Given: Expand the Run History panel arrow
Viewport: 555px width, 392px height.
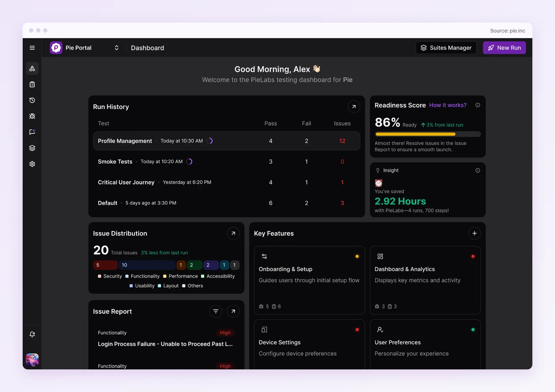Looking at the screenshot, I should 354,107.
